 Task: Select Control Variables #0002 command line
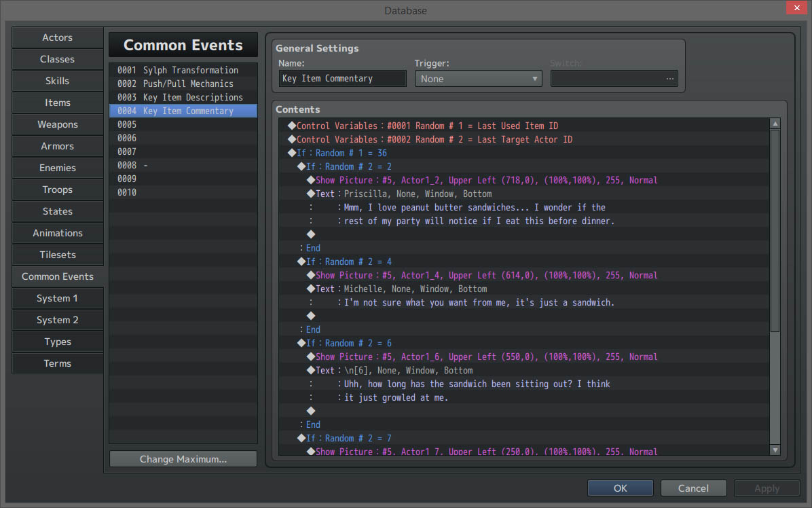click(524, 139)
